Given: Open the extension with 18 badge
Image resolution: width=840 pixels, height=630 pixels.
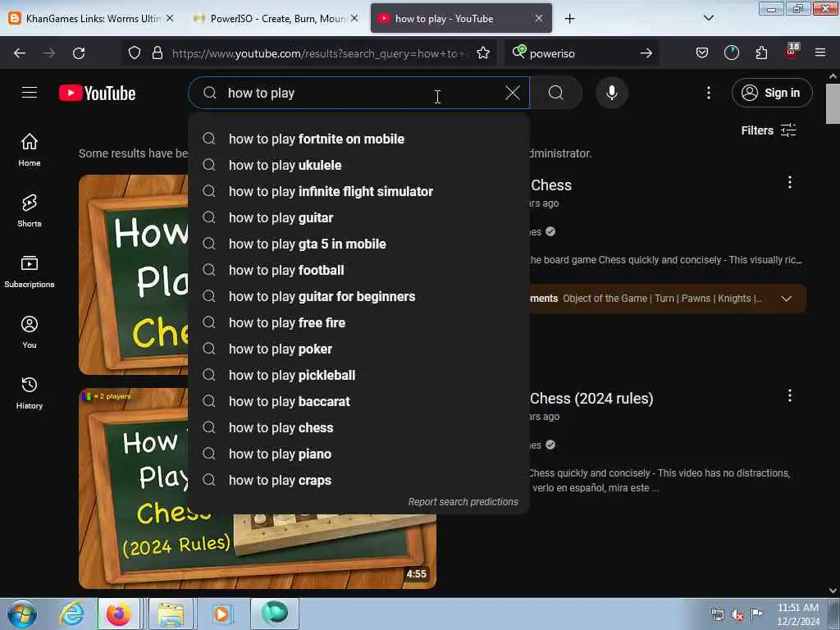Looking at the screenshot, I should [792, 52].
